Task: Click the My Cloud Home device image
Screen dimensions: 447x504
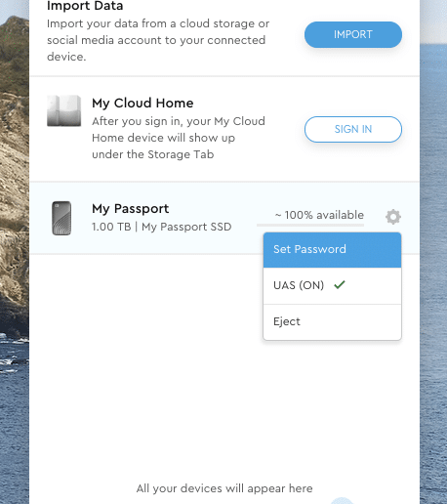Action: tap(63, 110)
